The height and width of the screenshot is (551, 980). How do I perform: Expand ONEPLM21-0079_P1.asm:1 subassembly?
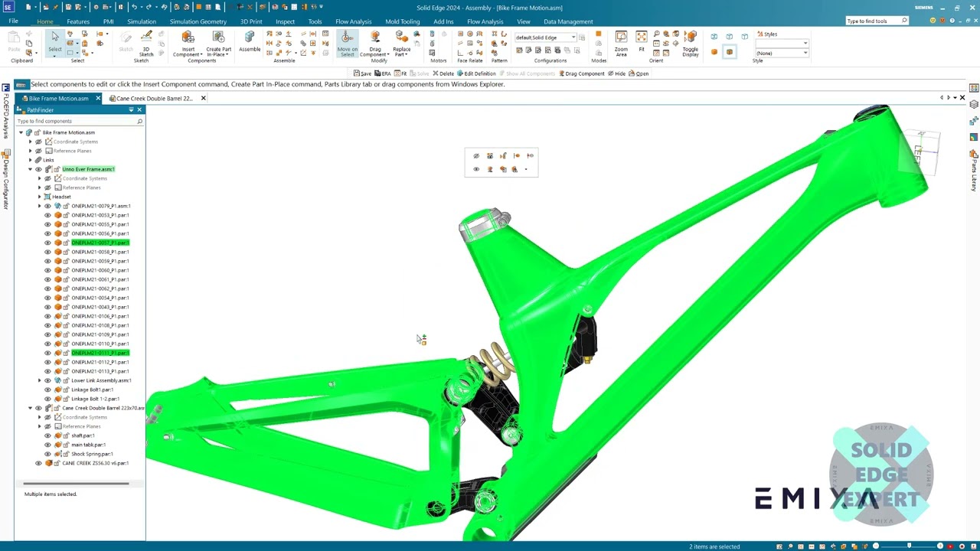[x=39, y=206]
